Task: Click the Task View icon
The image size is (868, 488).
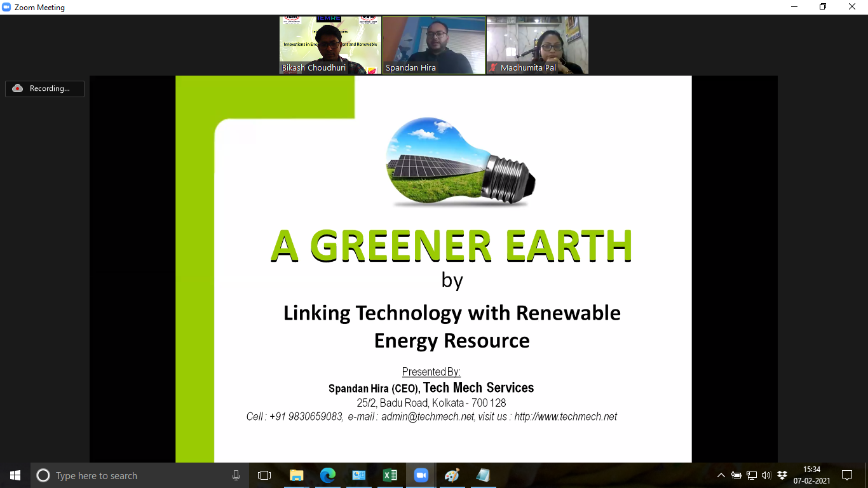Action: point(264,475)
